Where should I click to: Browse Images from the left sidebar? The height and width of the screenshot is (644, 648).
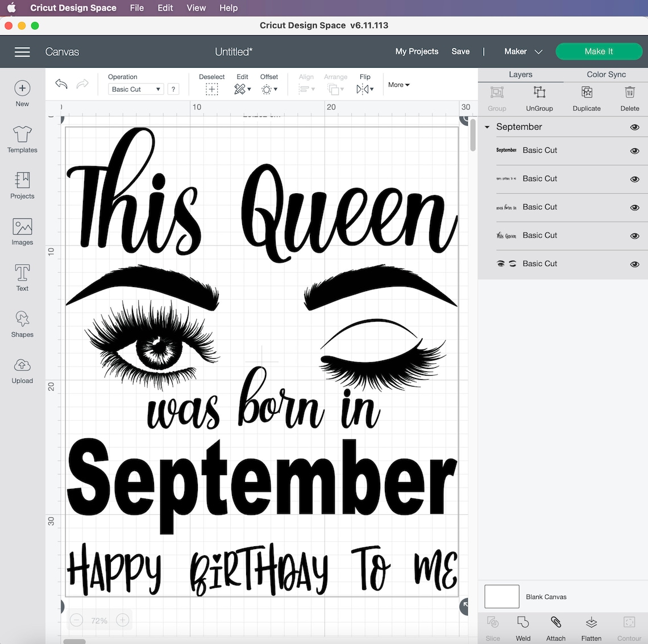coord(22,231)
